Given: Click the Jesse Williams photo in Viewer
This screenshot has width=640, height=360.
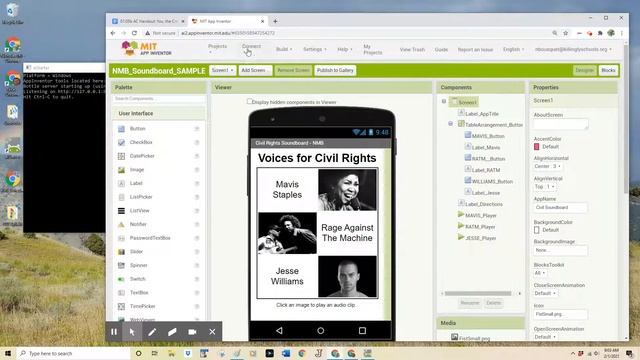Looking at the screenshot, I should click(x=347, y=276).
